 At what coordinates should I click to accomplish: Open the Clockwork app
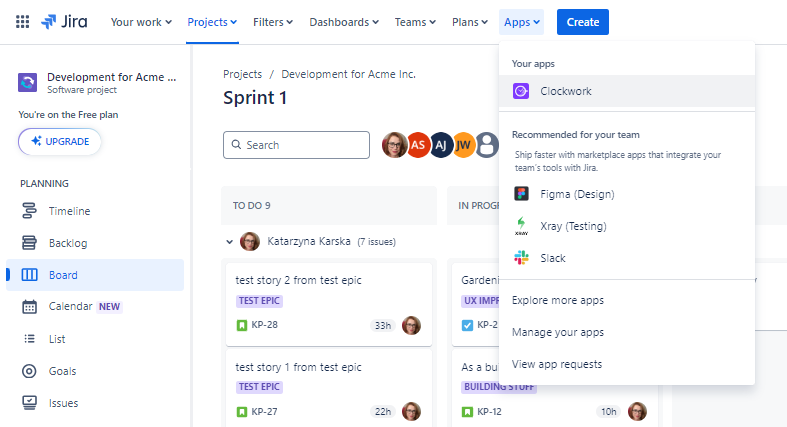click(627, 91)
